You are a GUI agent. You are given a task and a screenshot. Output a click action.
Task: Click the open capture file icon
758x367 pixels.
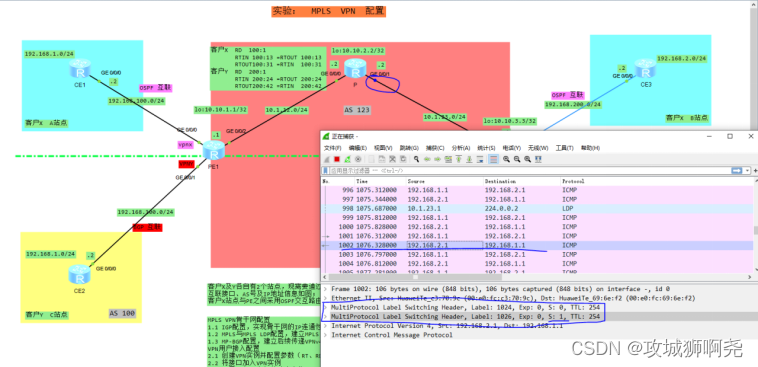tap(371, 159)
